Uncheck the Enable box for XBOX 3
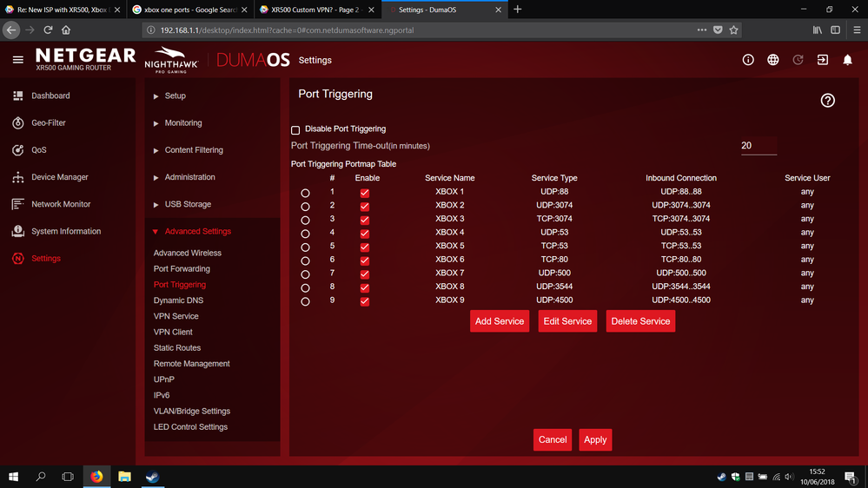 click(x=364, y=220)
